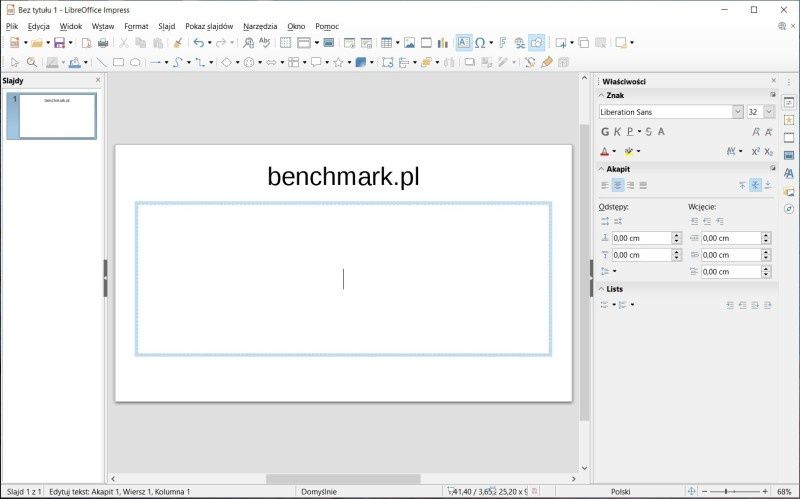Insert a chart using the bar chart icon
Viewport: 800px width, 499px height.
pyautogui.click(x=442, y=43)
